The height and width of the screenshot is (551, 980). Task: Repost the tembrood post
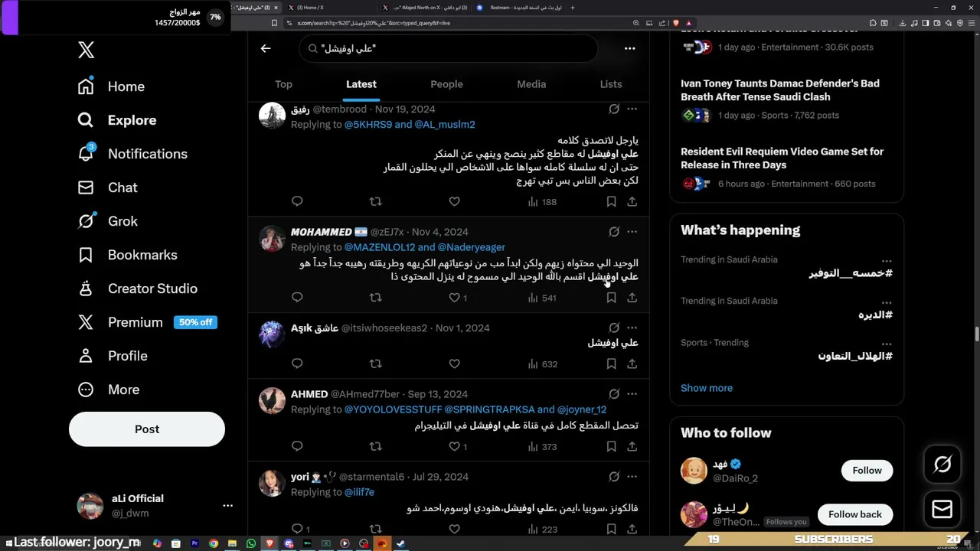click(x=375, y=201)
